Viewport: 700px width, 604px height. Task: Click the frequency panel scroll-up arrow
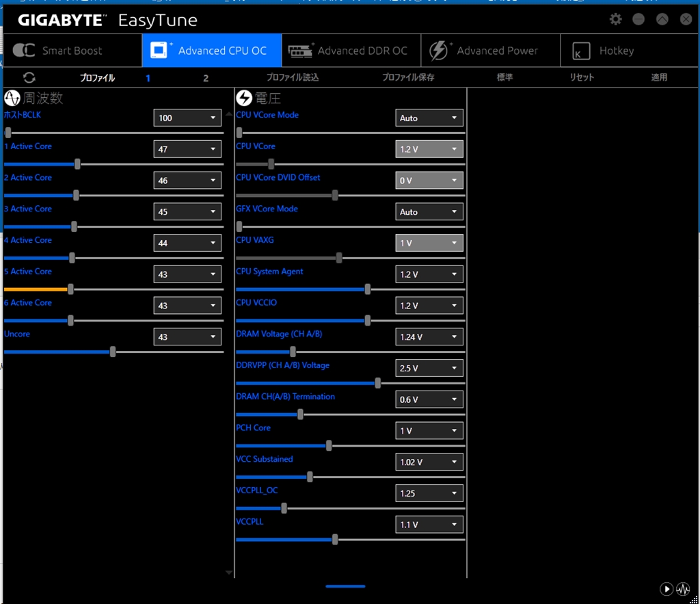coord(229,114)
